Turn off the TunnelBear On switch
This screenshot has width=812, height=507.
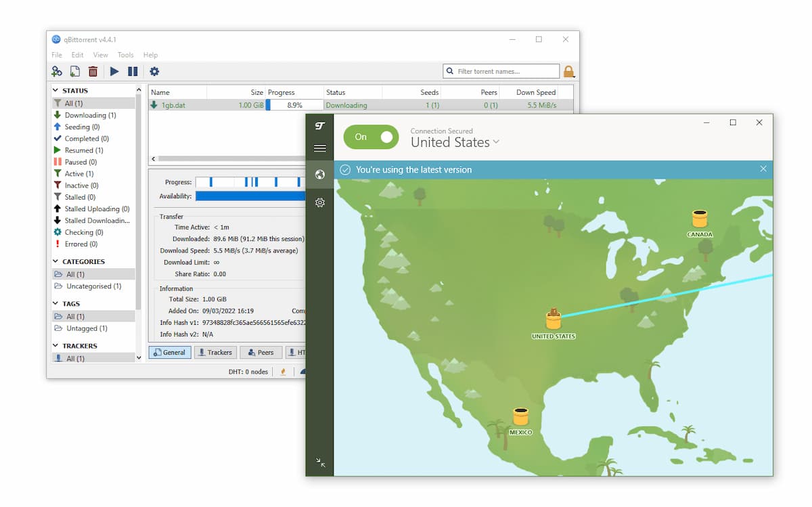371,137
